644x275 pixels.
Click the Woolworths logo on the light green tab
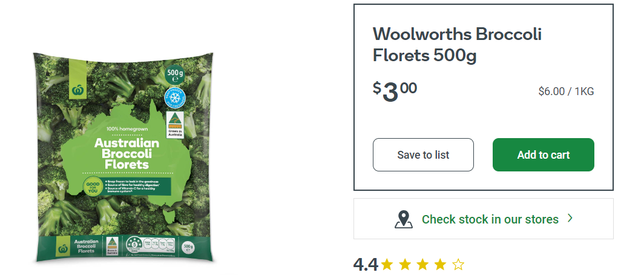pyautogui.click(x=77, y=90)
